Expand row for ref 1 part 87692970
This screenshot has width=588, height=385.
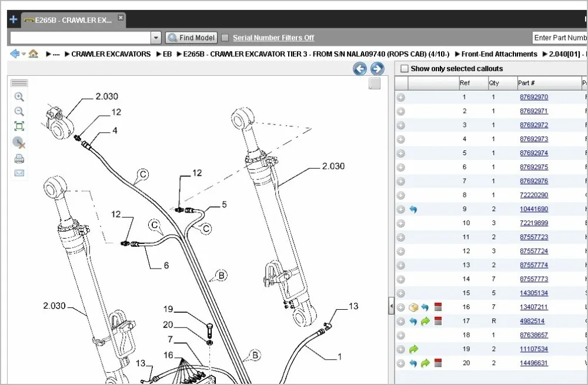point(401,97)
